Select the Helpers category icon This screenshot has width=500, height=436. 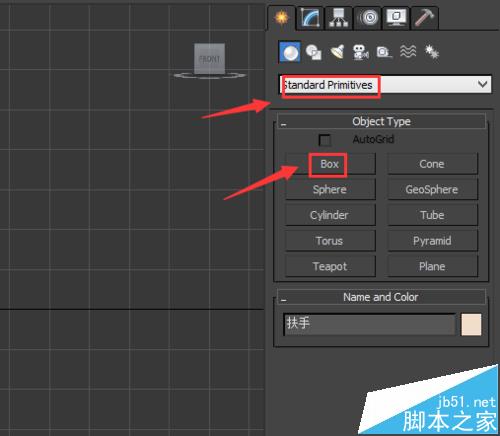[384, 52]
